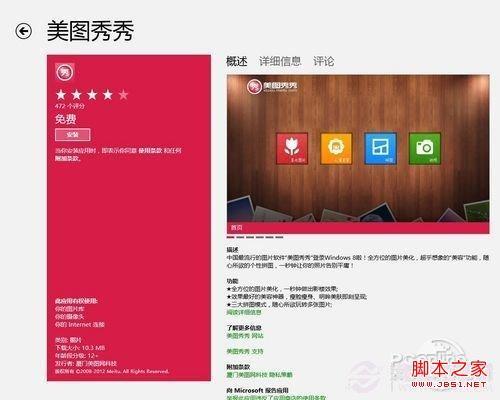500x400 pixels.
Task: Click the Meitu app logo icon
Action: [x=65, y=72]
